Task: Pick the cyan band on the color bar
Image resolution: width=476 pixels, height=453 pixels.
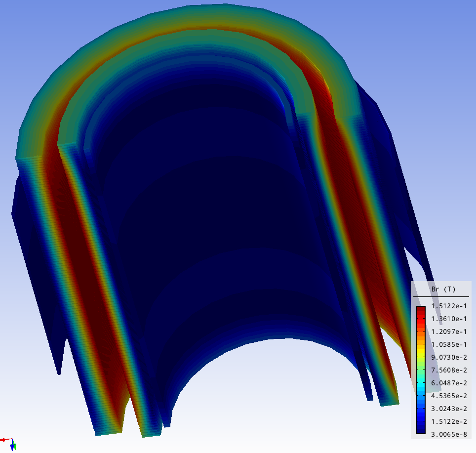Action: [420, 387]
